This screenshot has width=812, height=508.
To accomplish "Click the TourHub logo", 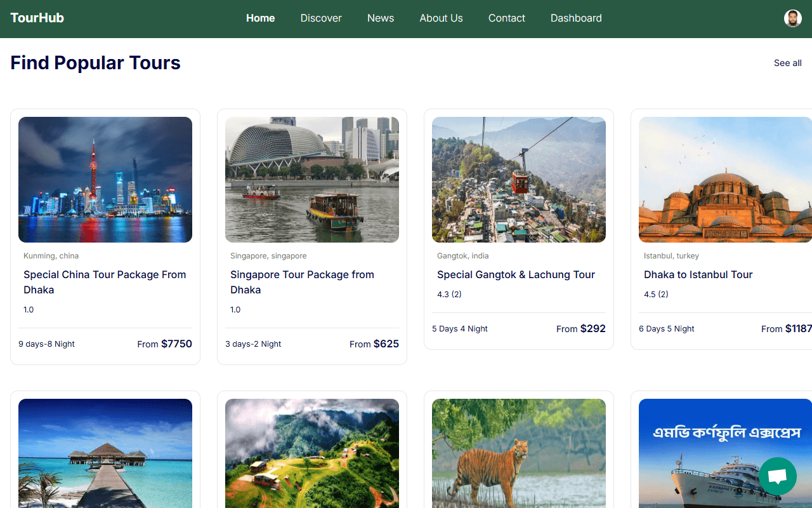I will click(37, 18).
